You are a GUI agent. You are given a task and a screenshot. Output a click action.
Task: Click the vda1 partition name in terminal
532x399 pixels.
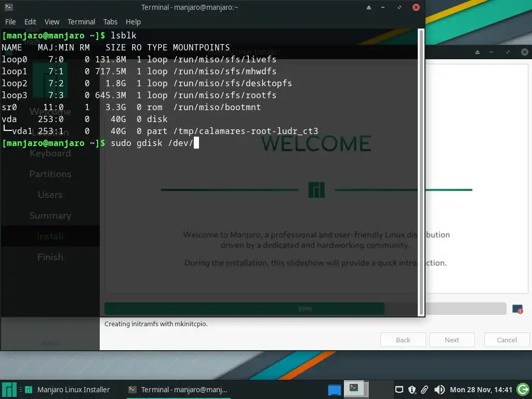pyautogui.click(x=22, y=131)
